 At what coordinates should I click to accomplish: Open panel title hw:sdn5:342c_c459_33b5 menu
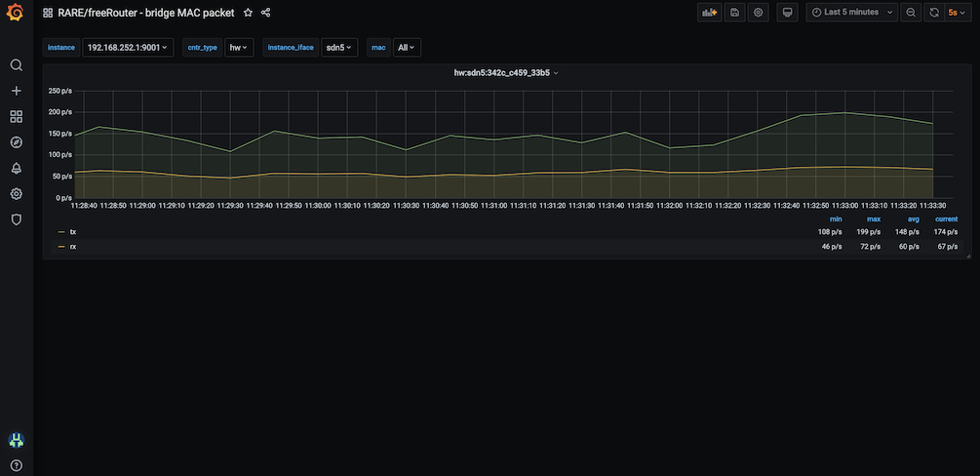click(501, 73)
